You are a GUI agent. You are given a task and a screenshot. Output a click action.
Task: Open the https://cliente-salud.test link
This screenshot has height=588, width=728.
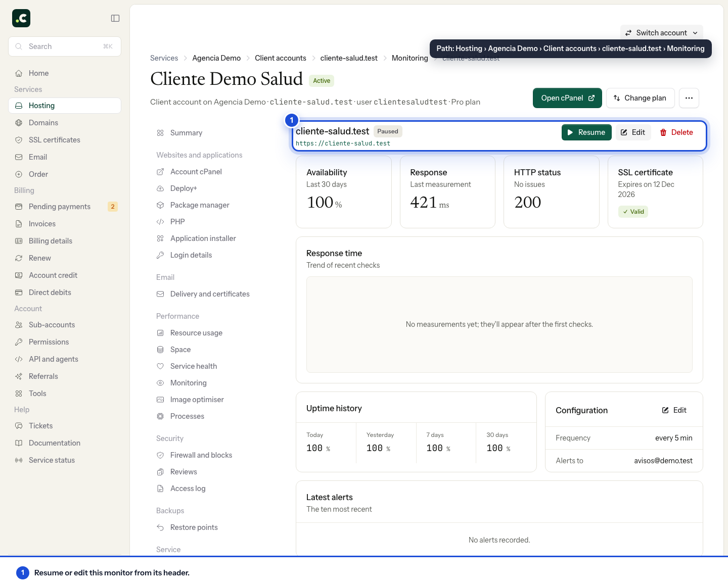(343, 143)
